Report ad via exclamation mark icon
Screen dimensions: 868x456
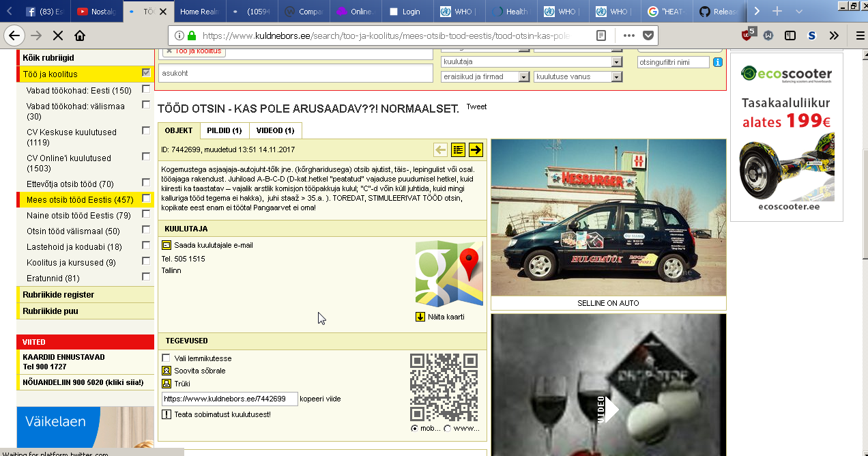coord(167,414)
